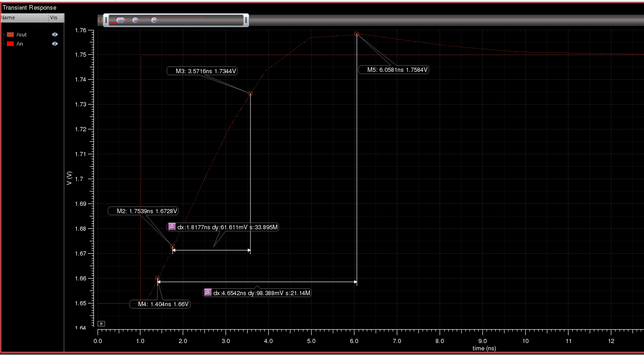Select the middle marker icon in the zoom bar
The height and width of the screenshot is (355, 644).
pyautogui.click(x=135, y=20)
